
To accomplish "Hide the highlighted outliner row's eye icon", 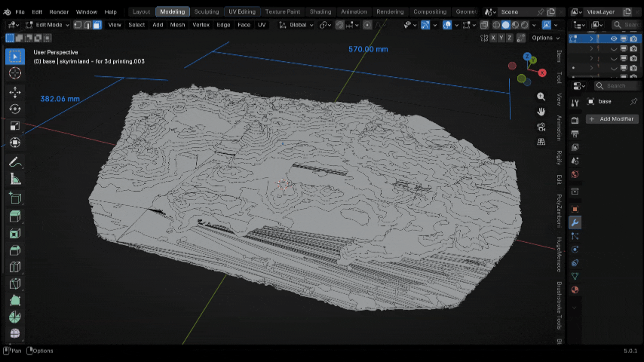I will tap(614, 38).
